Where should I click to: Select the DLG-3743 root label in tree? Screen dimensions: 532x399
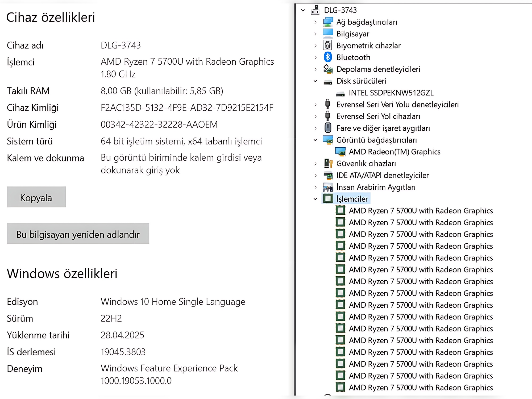click(x=340, y=10)
